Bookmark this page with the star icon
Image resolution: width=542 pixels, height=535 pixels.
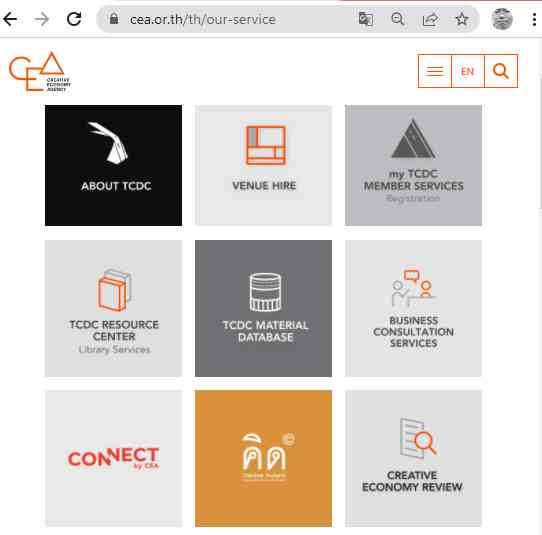462,19
